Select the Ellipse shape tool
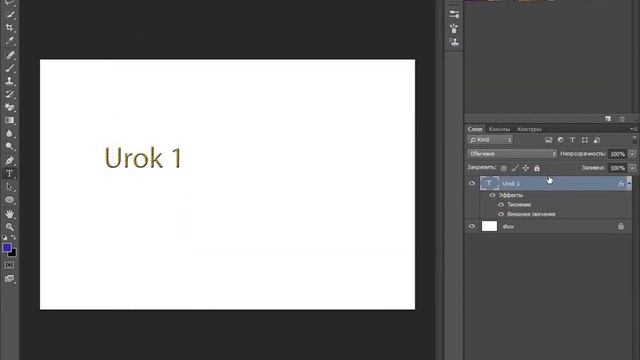Screen dimensions: 640x360 tap(10, 200)
